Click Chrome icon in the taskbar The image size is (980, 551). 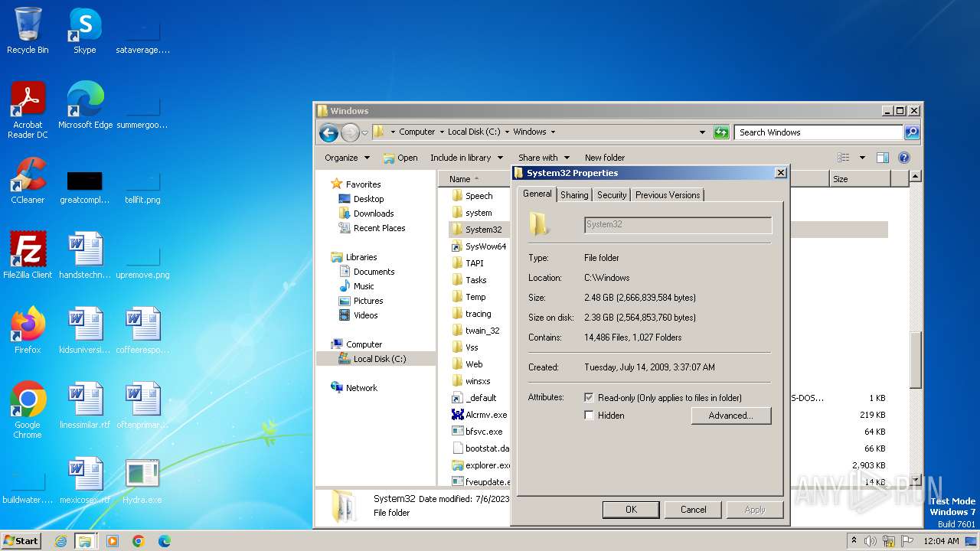[x=139, y=541]
